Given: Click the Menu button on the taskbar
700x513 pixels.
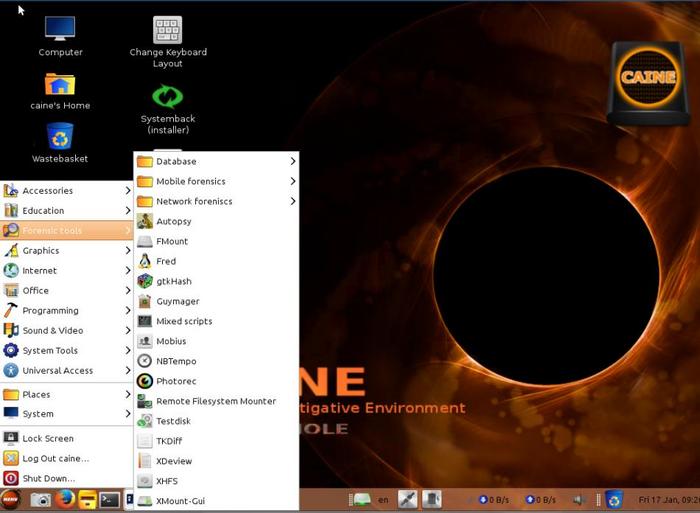Looking at the screenshot, I should point(11,499).
